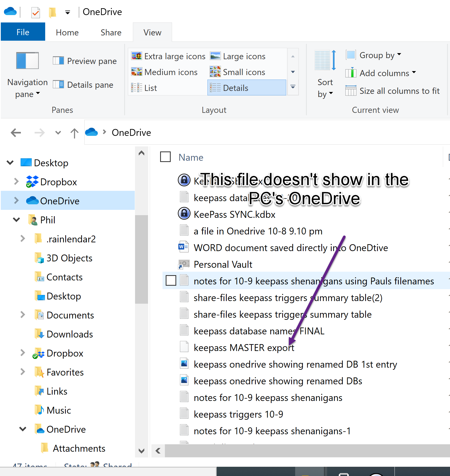
Task: Check the box for notes using Pauls filenames
Action: [x=171, y=280]
